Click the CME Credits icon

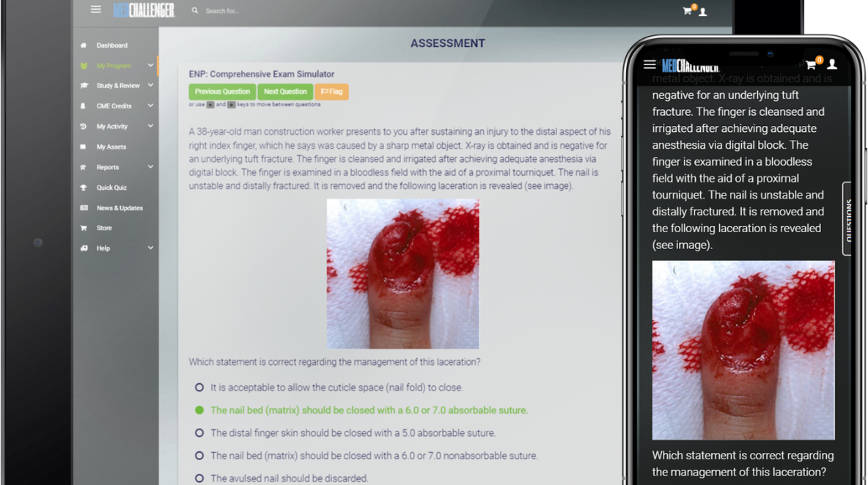[84, 106]
